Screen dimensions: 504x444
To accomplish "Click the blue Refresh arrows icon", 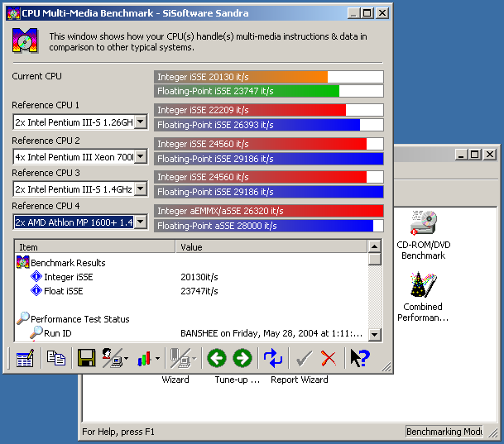I will point(273,358).
